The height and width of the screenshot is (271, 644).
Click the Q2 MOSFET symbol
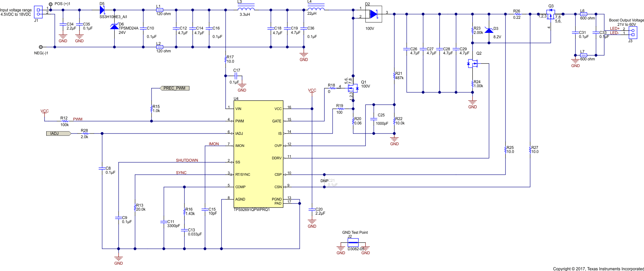(x=473, y=63)
